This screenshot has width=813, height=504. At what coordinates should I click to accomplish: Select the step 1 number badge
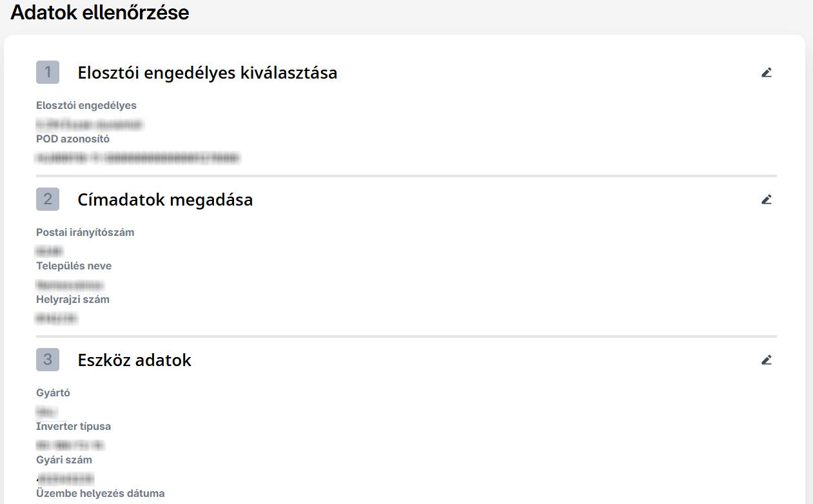[48, 72]
